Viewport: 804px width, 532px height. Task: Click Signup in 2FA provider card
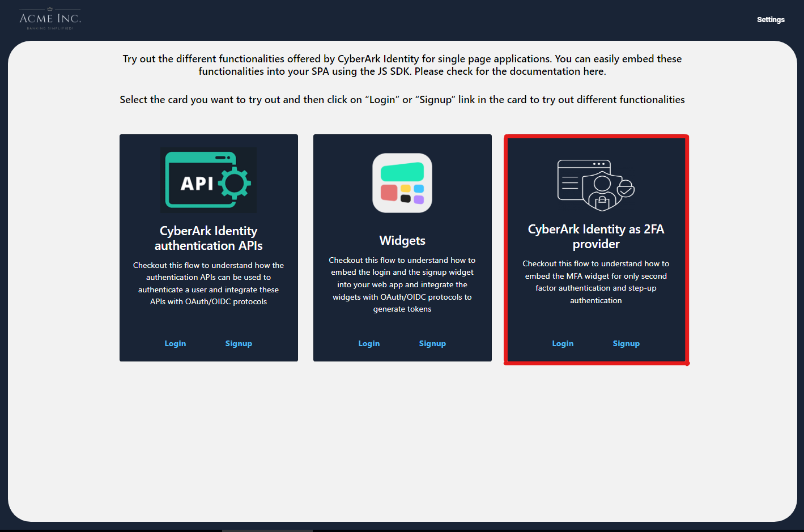[x=626, y=343]
